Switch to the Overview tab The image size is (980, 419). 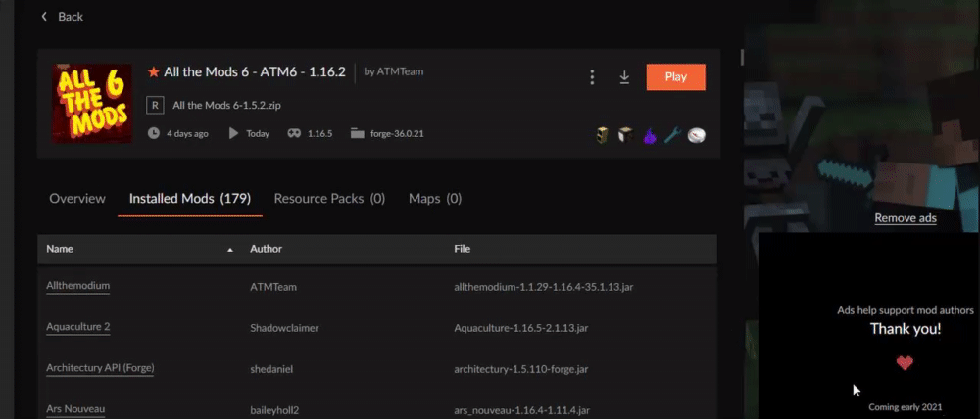pyautogui.click(x=77, y=199)
